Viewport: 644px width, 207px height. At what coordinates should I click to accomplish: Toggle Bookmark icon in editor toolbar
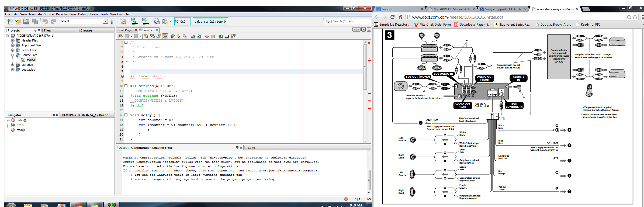point(185,36)
